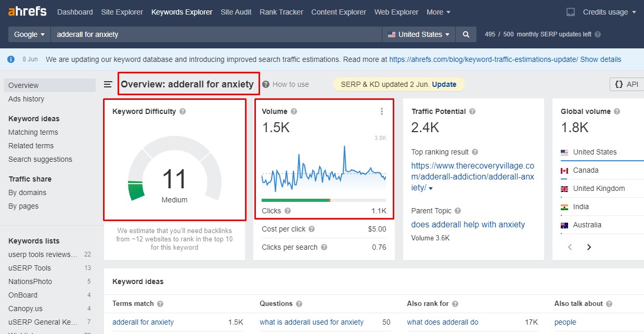Click the API button

[626, 84]
